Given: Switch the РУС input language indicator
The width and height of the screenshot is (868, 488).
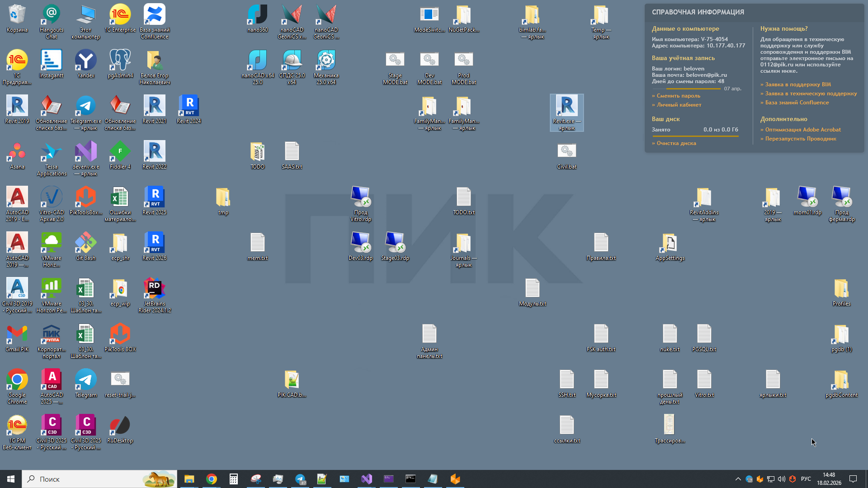Looking at the screenshot, I should point(806,479).
